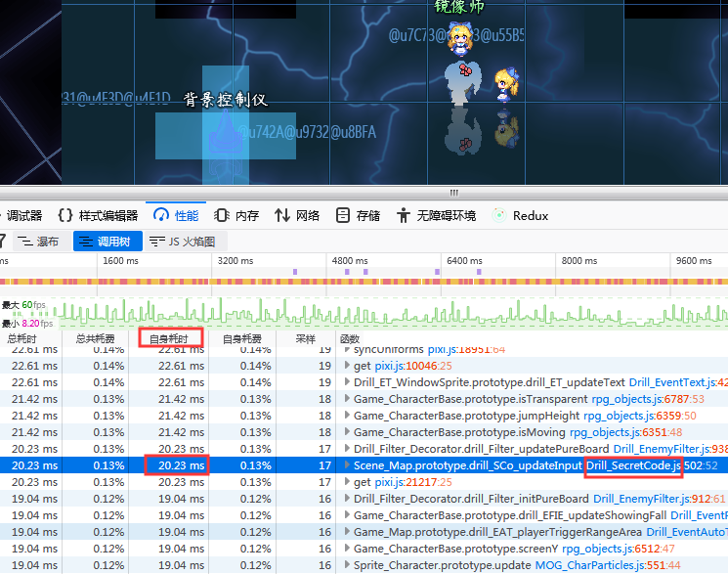Click the 性能 (Performance) gauge icon
The height and width of the screenshot is (574, 728).
(x=159, y=215)
